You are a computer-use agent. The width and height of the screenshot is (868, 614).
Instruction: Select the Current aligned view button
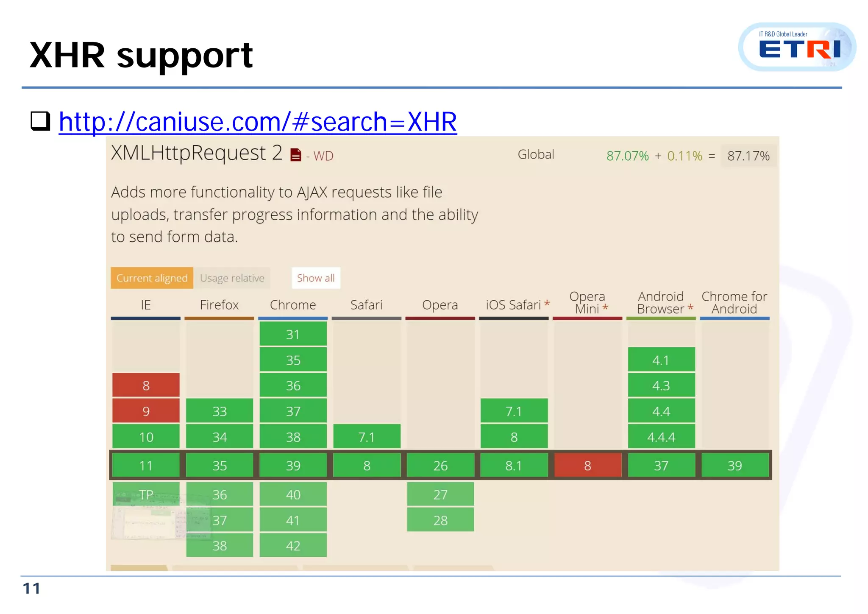pyautogui.click(x=152, y=278)
